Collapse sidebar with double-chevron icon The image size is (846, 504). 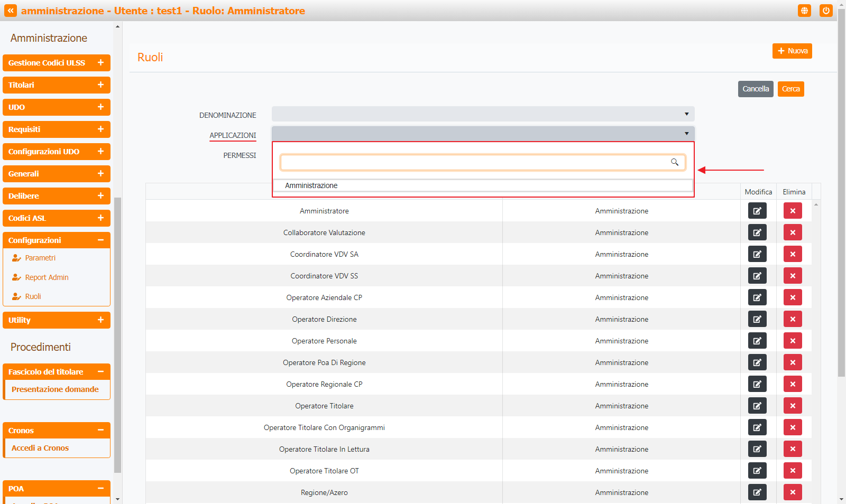click(x=11, y=11)
